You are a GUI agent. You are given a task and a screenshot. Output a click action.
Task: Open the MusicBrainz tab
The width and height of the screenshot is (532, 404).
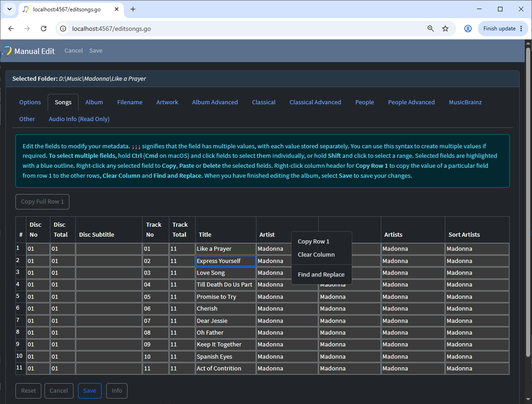pos(465,102)
